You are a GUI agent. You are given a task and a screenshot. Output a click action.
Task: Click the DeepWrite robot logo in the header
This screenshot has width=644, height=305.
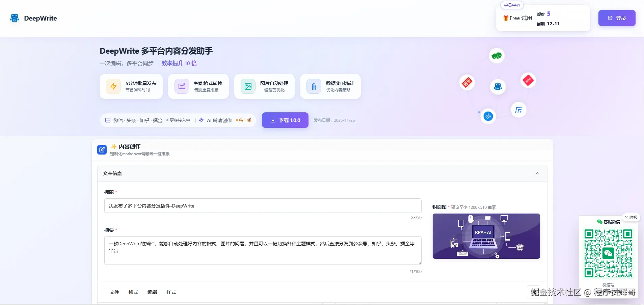pyautogui.click(x=15, y=18)
